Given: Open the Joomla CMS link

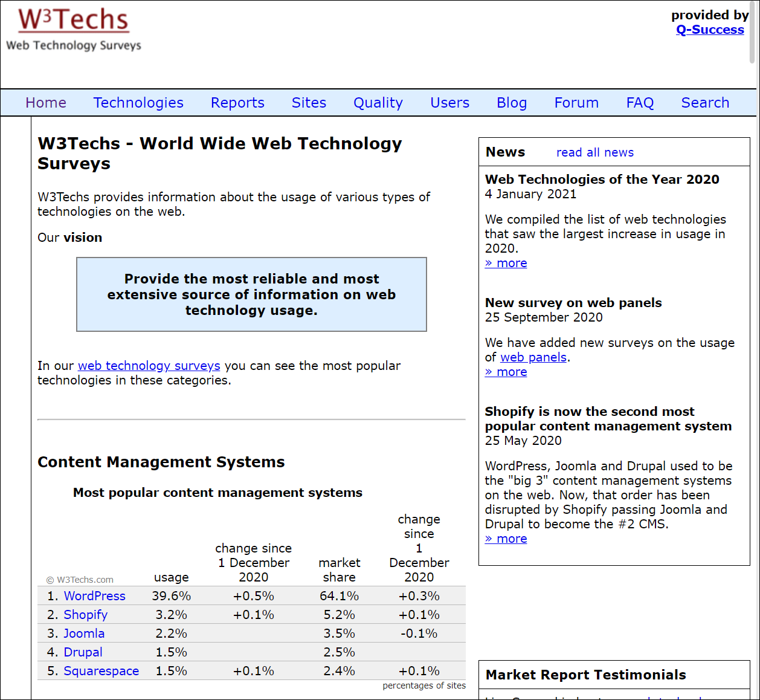Looking at the screenshot, I should 84,634.
